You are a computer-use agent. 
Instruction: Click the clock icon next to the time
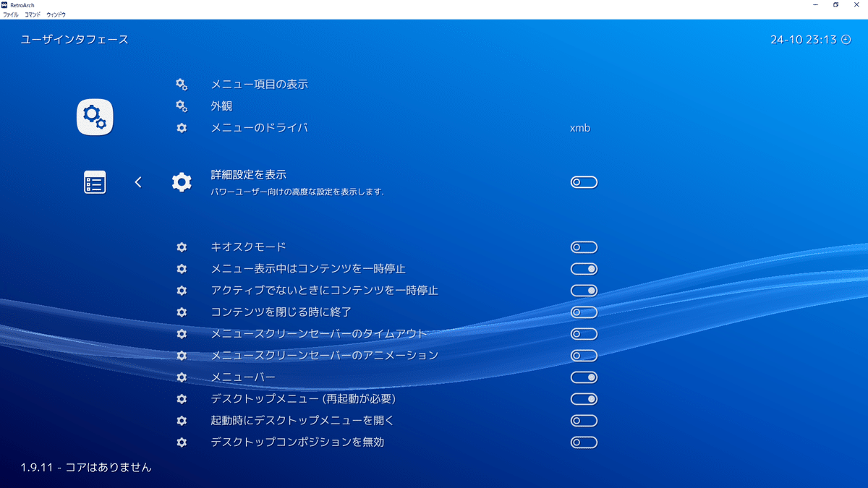click(847, 40)
